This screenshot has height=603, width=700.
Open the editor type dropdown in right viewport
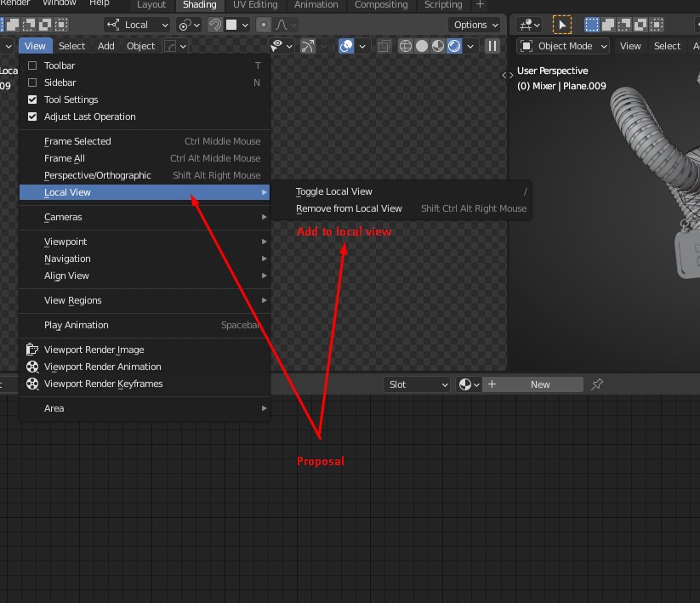pos(529,25)
